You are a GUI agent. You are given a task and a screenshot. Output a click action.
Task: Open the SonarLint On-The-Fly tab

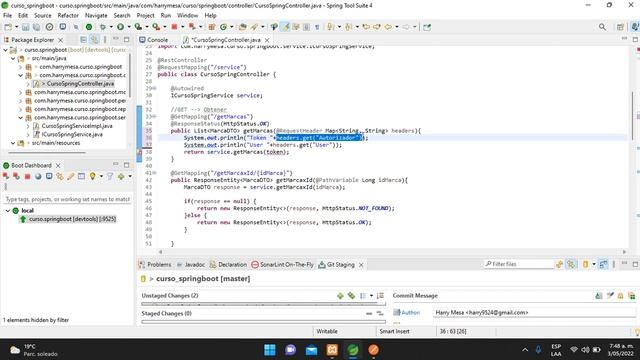point(282,264)
